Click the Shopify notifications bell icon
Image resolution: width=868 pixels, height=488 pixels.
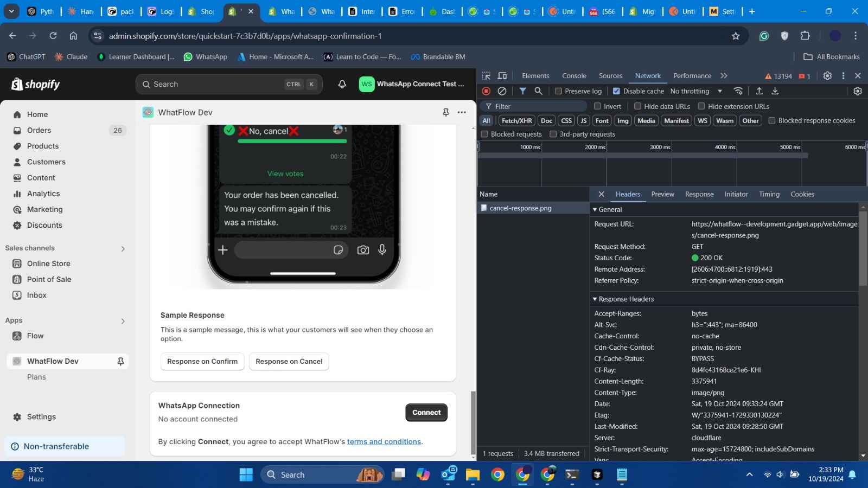(342, 84)
